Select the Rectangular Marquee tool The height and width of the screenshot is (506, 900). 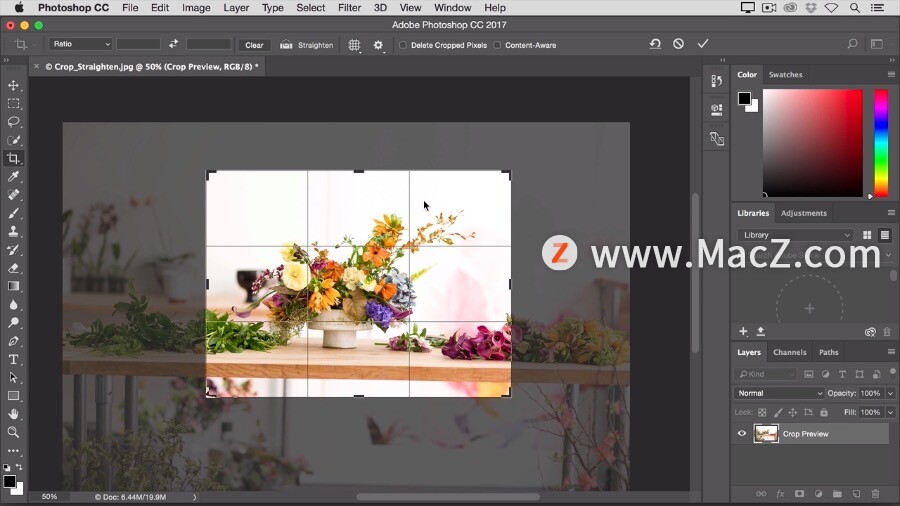tap(13, 104)
